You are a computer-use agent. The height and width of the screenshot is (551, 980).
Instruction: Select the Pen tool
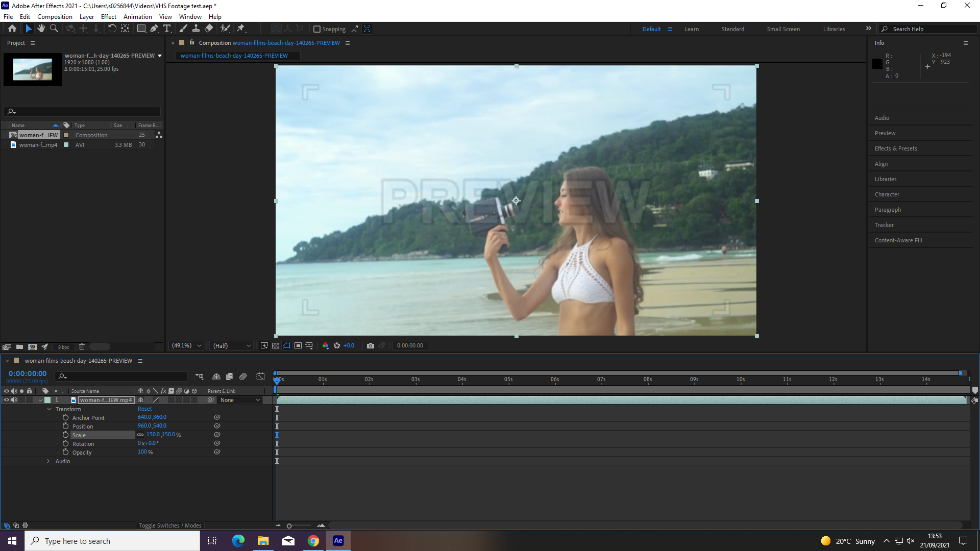(154, 29)
